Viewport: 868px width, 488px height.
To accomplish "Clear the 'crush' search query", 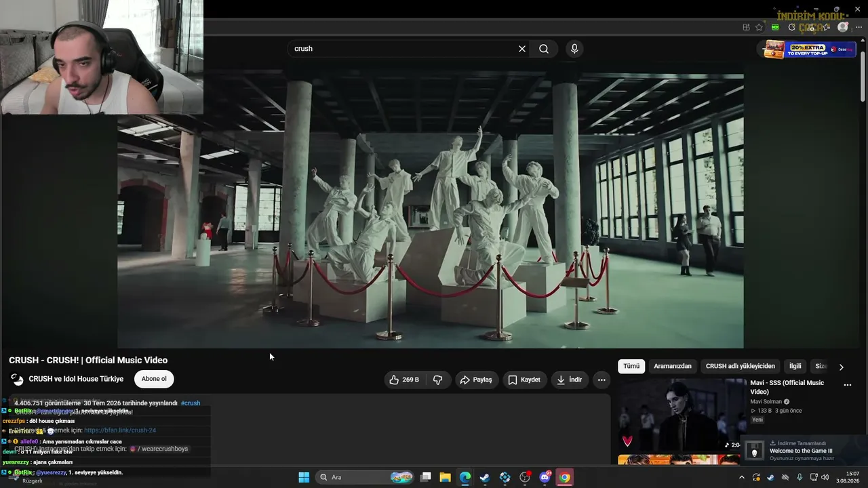I will pyautogui.click(x=522, y=49).
